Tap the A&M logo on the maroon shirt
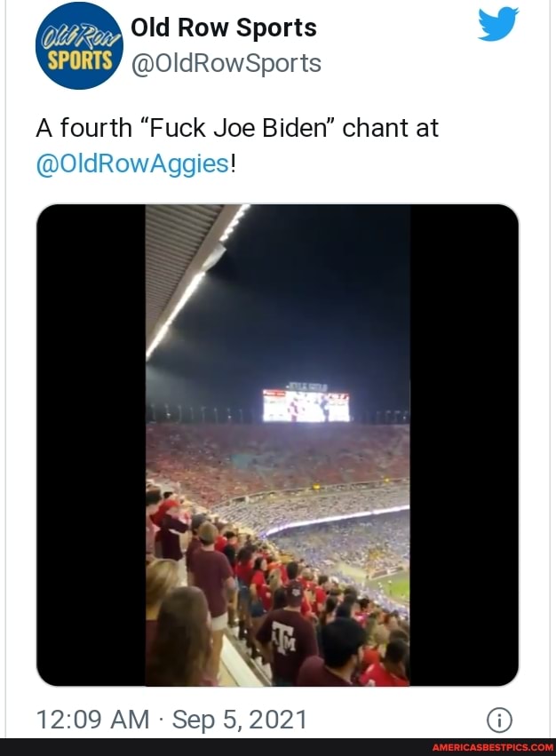The image size is (556, 756). point(286,638)
